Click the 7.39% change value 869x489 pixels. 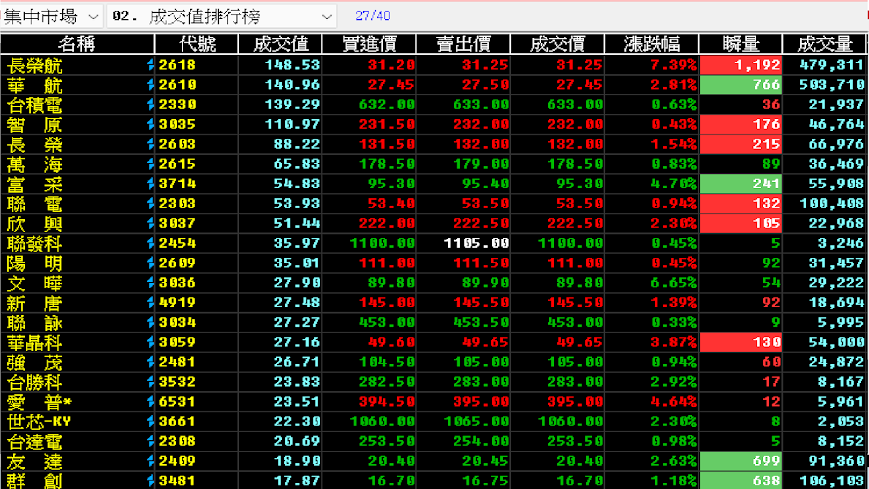click(x=673, y=65)
